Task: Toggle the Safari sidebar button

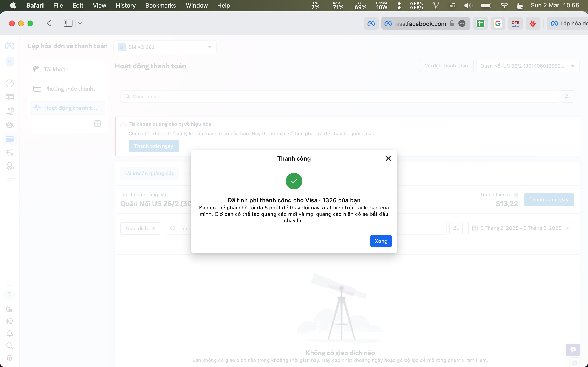Action: pos(68,23)
